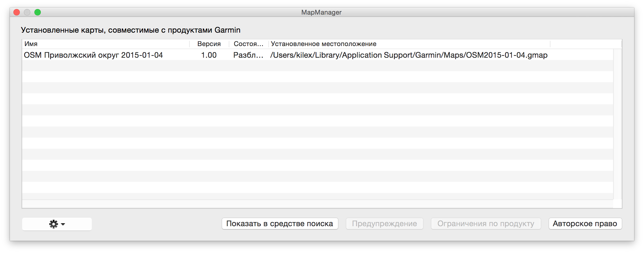
Task: Click "Показать в средстве поиска" button
Action: pos(280,224)
